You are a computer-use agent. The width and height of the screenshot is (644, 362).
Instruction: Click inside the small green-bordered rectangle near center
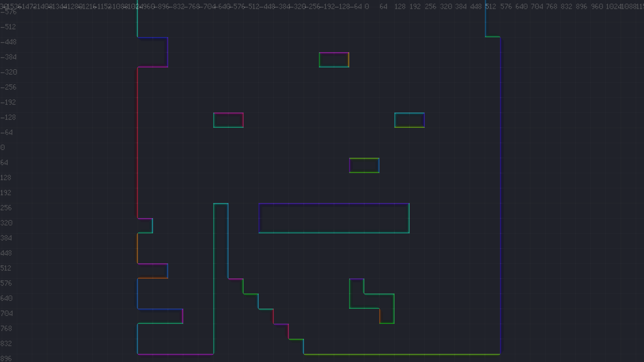(x=364, y=165)
